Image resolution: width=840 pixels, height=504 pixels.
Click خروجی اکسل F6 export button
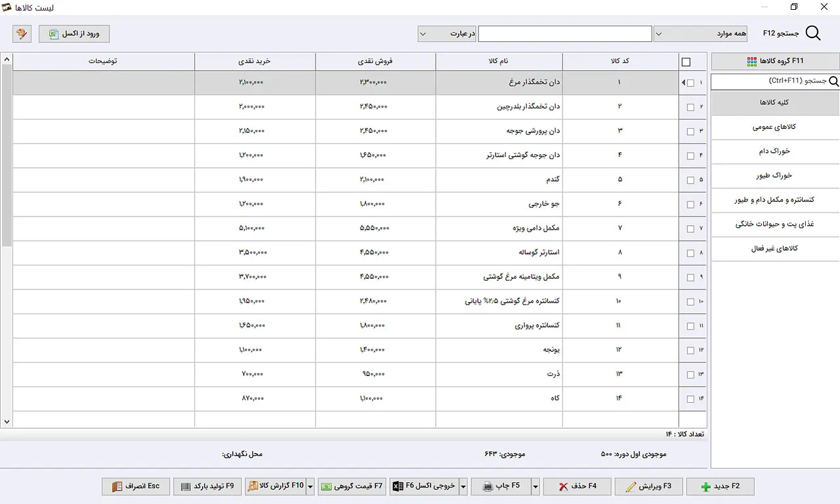click(424, 486)
